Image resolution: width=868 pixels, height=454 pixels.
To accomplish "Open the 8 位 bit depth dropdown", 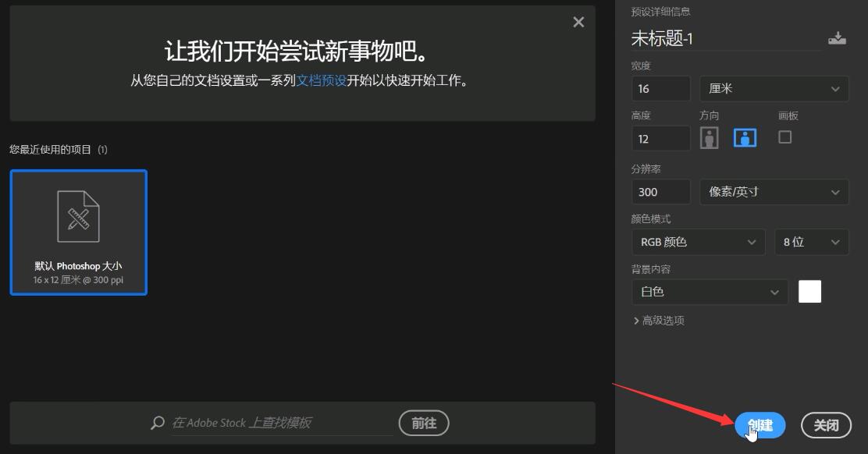I will [x=812, y=242].
